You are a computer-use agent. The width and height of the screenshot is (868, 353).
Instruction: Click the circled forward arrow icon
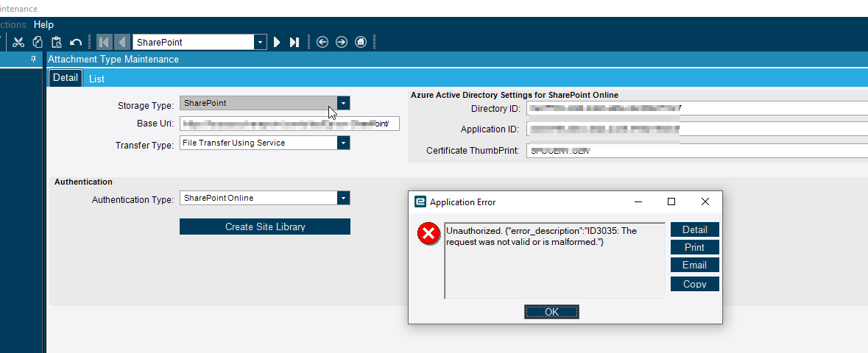click(342, 42)
